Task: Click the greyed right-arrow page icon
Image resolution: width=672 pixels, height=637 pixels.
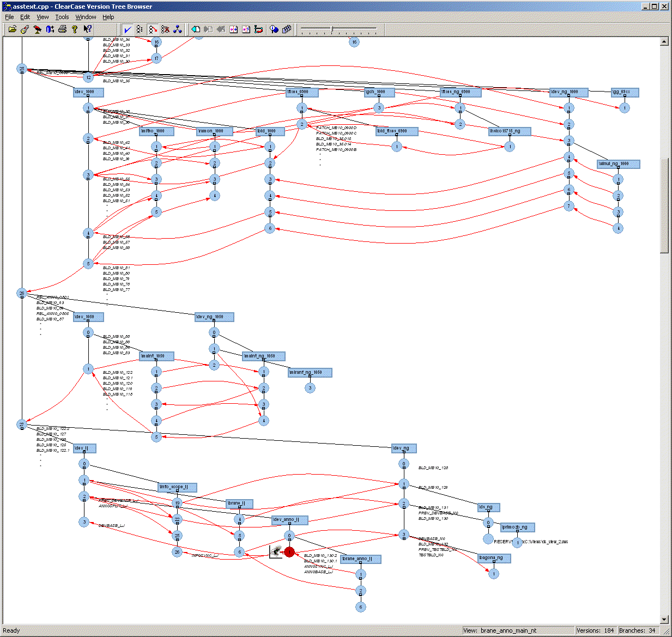Action: pyautogui.click(x=208, y=29)
